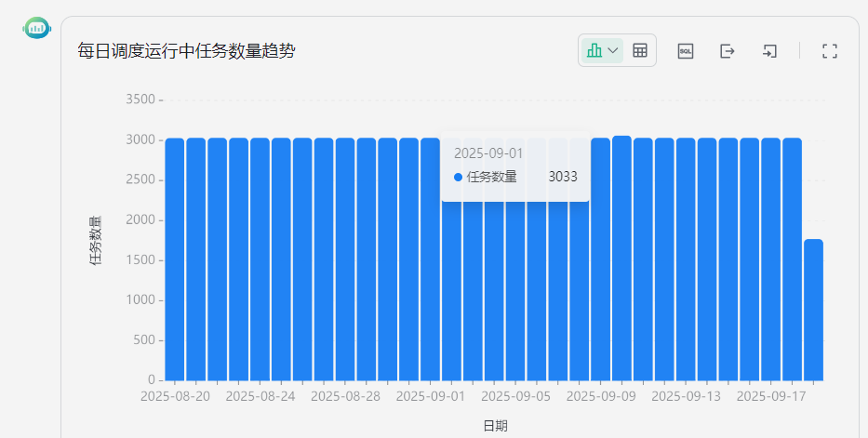Click the y-axis label 3500

click(x=140, y=100)
